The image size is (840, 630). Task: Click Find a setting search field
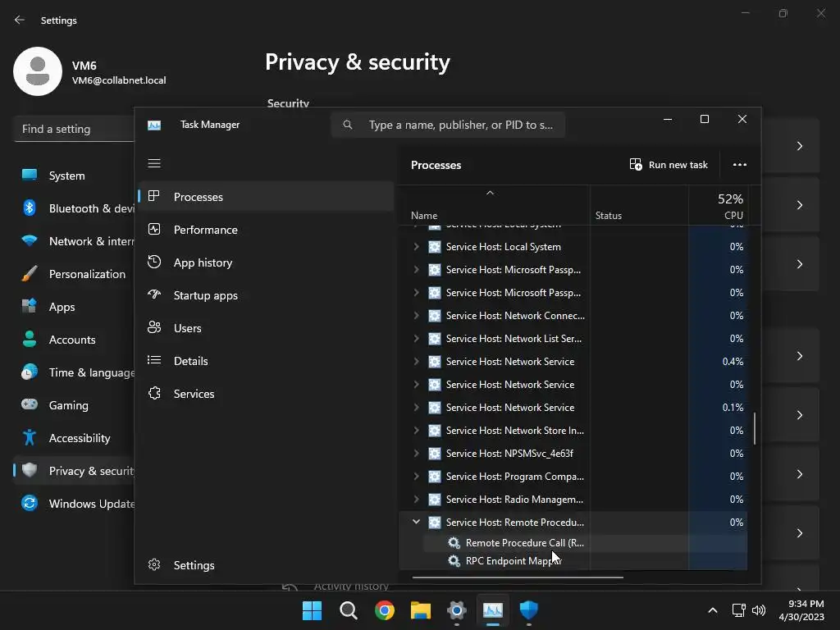point(74,129)
